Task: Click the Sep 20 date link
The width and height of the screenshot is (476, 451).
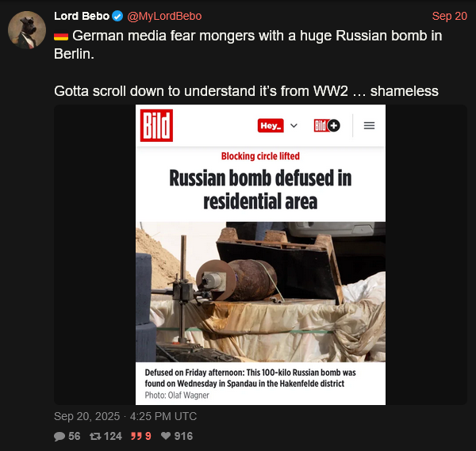Action: click(449, 16)
